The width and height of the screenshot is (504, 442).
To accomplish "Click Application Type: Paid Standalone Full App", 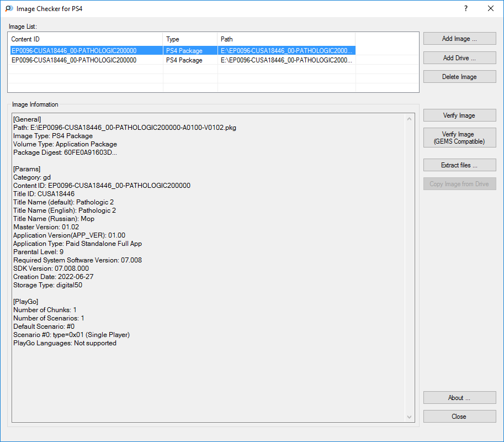I will coord(77,244).
